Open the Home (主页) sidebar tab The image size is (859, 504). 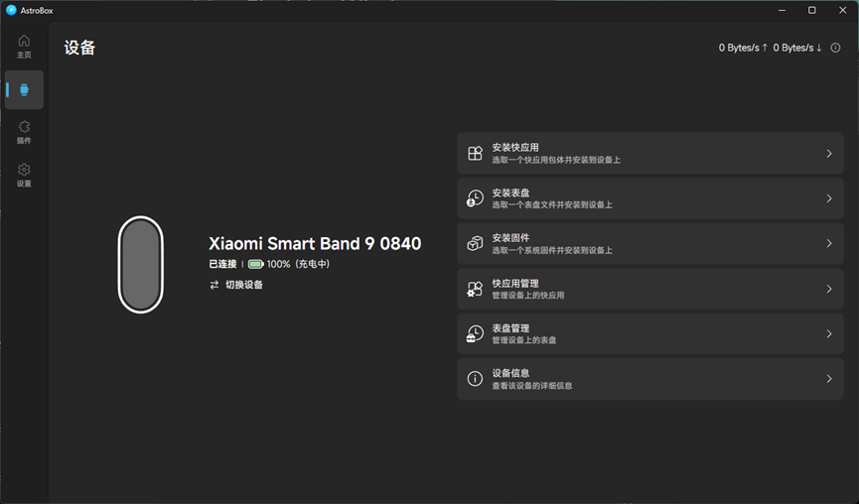pos(24,46)
